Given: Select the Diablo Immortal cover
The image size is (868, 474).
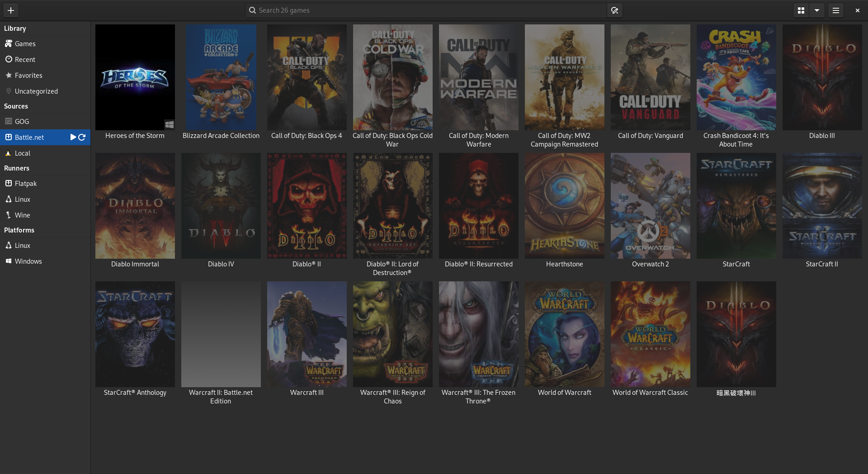Looking at the screenshot, I should point(135,206).
